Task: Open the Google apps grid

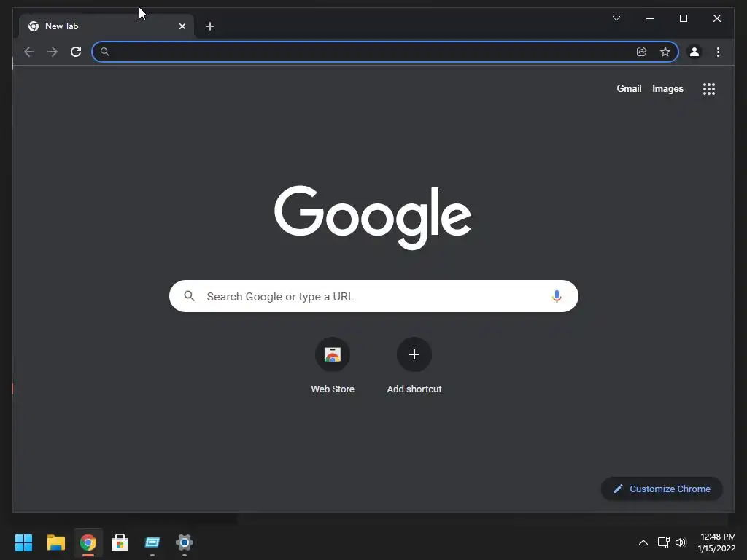Action: 709,88
